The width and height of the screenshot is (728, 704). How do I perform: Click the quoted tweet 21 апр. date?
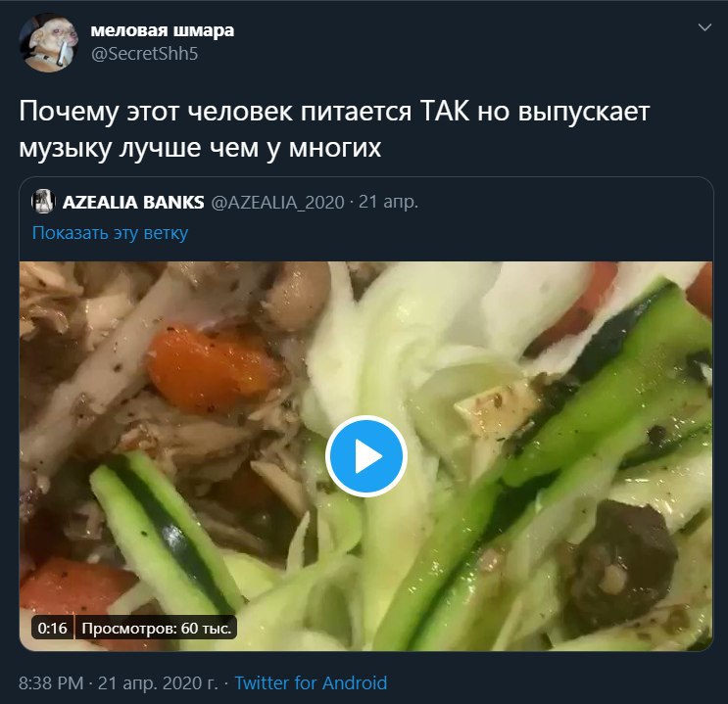[x=389, y=202]
